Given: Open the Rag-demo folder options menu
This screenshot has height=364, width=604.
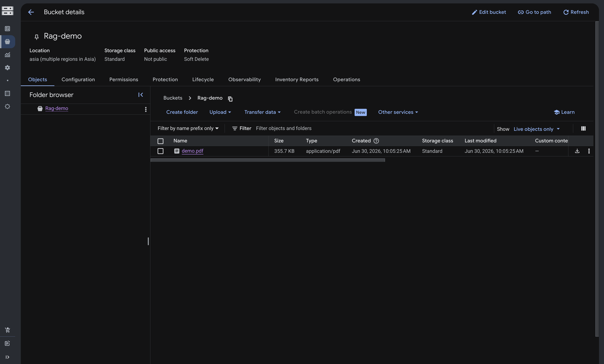Looking at the screenshot, I should (146, 109).
